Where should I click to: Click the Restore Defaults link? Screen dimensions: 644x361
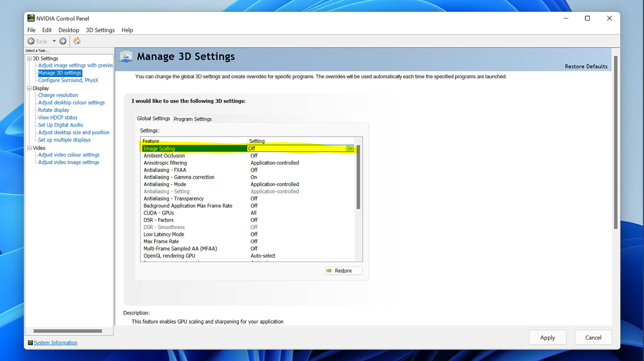pos(586,66)
